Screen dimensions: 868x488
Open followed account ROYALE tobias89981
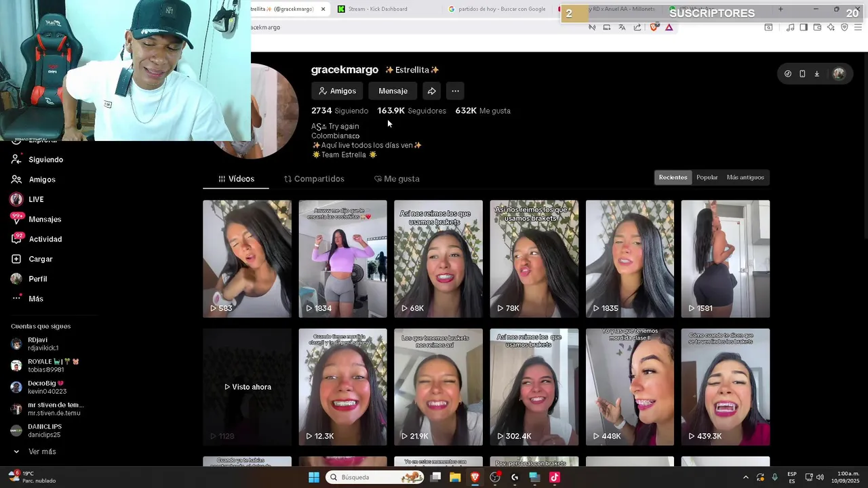coord(44,365)
